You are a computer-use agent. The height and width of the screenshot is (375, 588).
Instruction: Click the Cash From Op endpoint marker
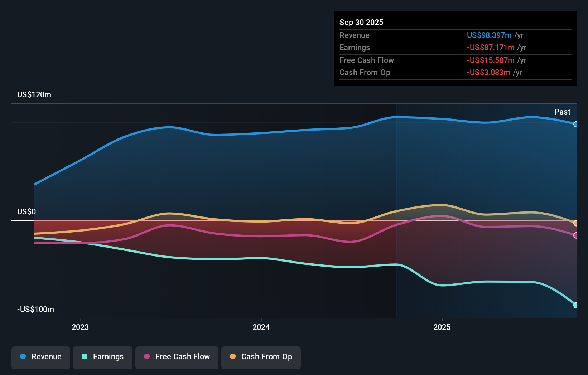[x=575, y=223]
